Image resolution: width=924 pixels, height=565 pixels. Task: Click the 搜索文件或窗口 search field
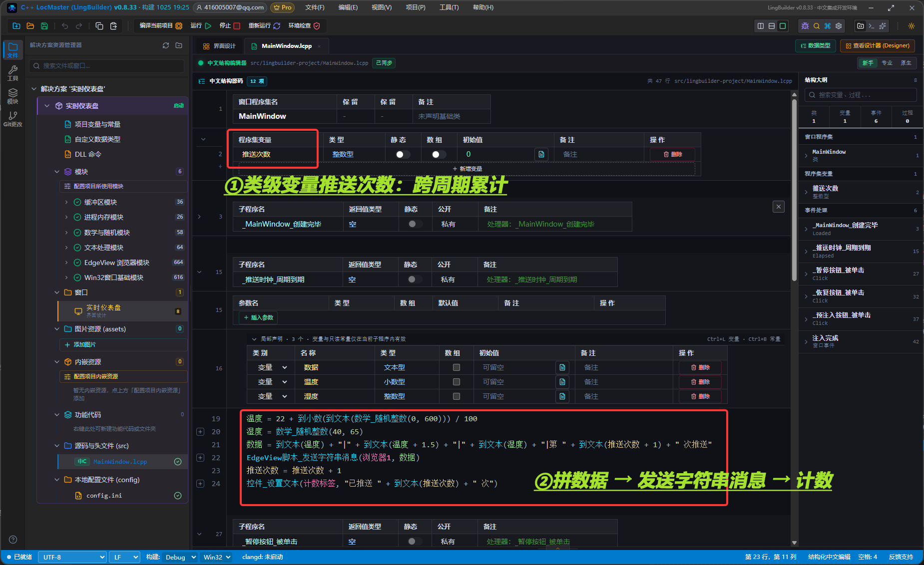pyautogui.click(x=107, y=66)
